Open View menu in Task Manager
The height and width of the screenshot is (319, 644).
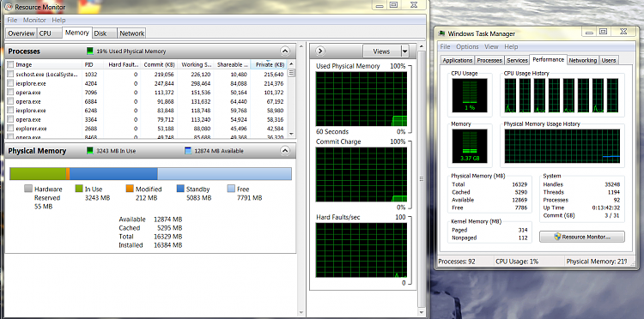(491, 47)
